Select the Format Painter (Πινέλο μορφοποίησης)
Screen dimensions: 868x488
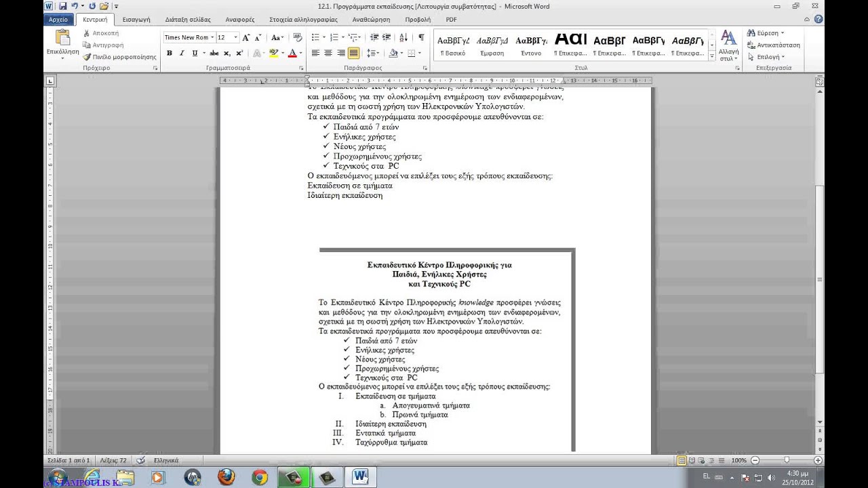(119, 57)
